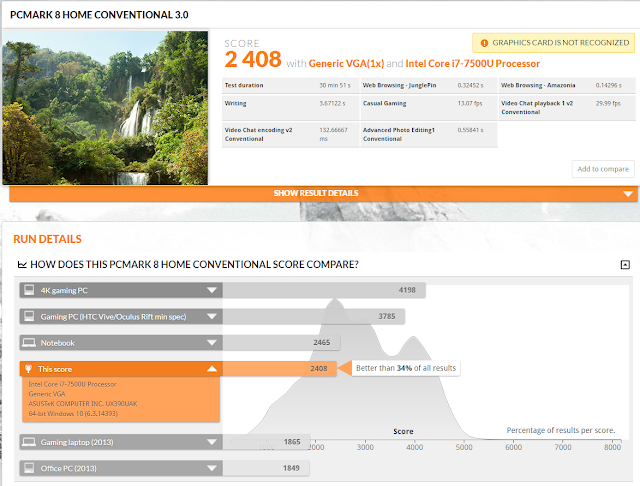This screenshot has height=486, width=640.
Task: Click the Writing result row
Action: 290,108
